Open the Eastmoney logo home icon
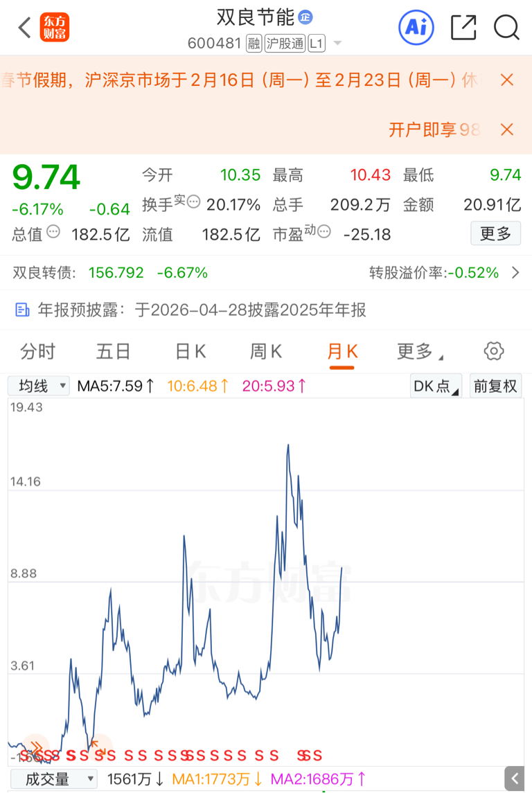Viewport: 532px width, 793px height. pyautogui.click(x=55, y=27)
